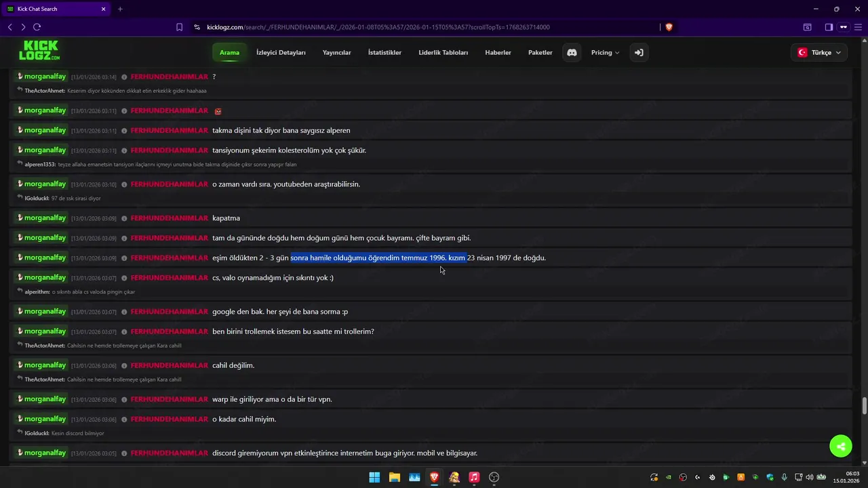Viewport: 868px width, 488px height.
Task: Click morganalfay on 'google den bak' row
Action: 45,312
